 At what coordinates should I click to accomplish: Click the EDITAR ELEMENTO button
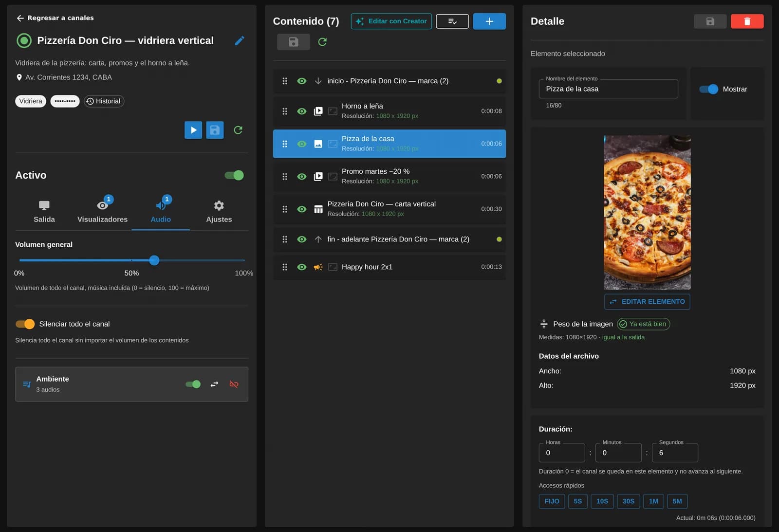647,302
